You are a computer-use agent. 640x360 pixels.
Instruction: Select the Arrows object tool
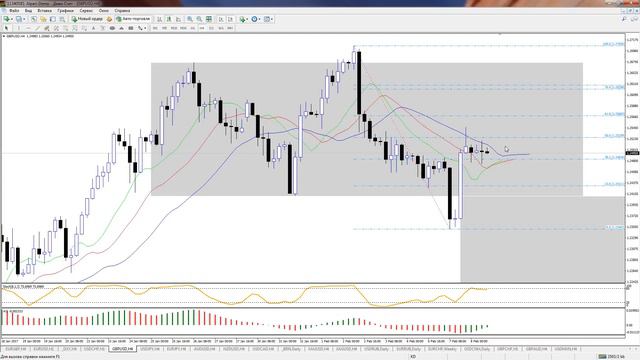pyautogui.click(x=140, y=28)
